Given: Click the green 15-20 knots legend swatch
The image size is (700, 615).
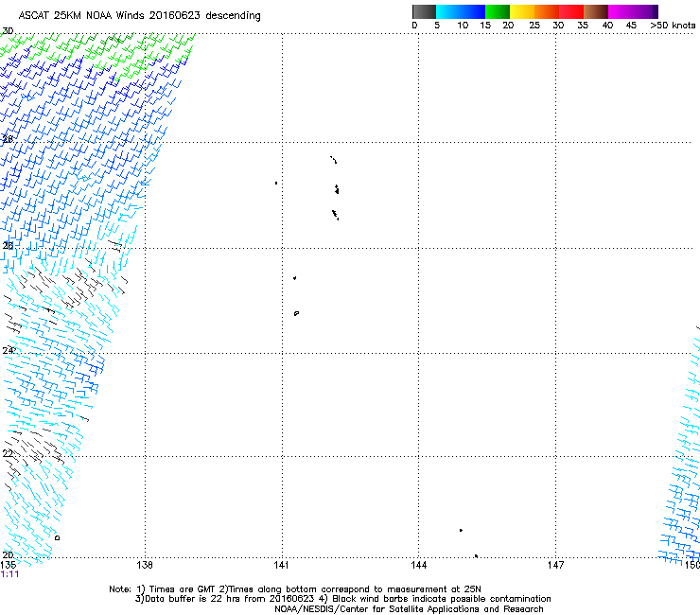Looking at the screenshot, I should point(498,11).
